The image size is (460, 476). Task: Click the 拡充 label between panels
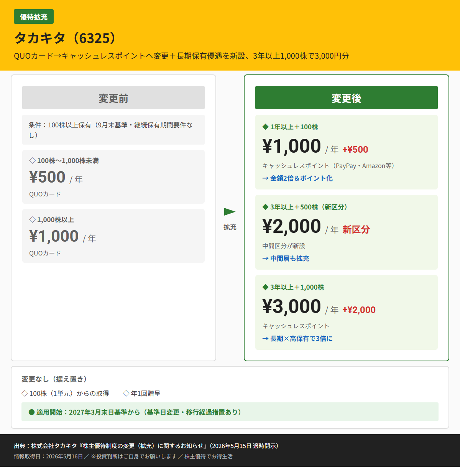230,227
